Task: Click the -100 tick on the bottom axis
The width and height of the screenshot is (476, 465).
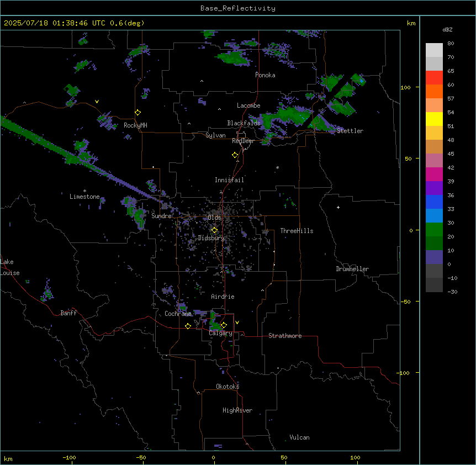Action: tap(69, 457)
